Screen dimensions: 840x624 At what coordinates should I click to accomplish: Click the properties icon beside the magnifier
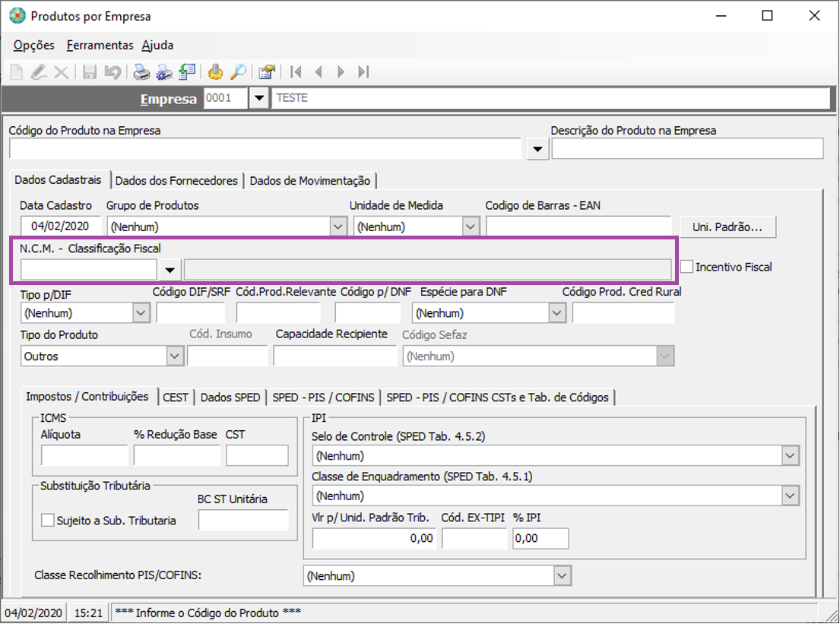tap(266, 72)
